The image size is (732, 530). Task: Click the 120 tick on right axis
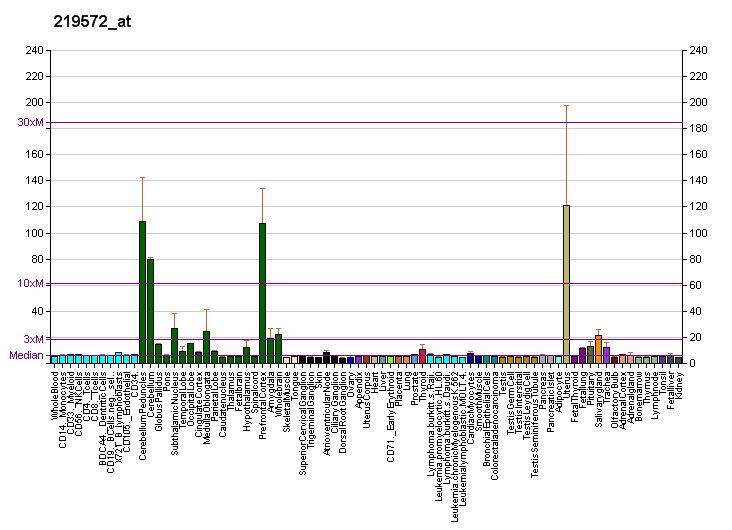(696, 207)
